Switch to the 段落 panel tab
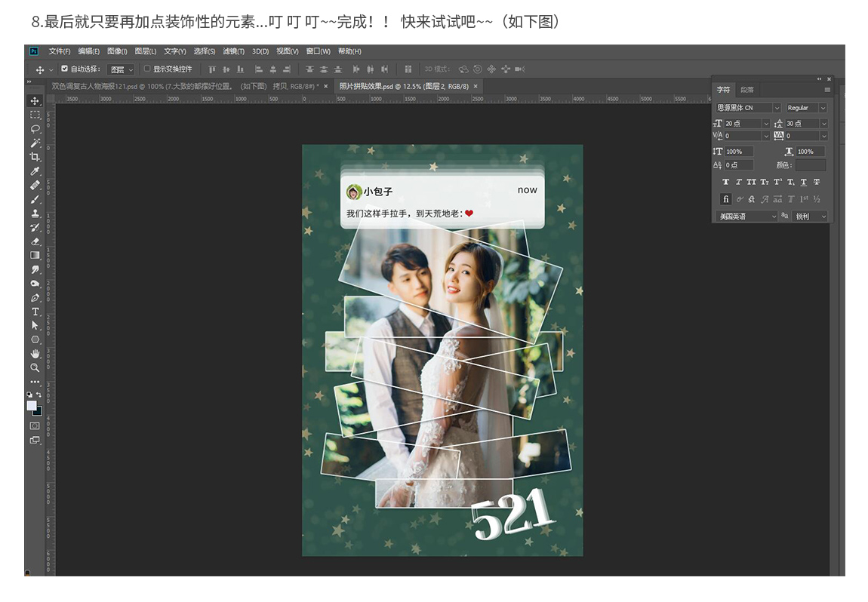The height and width of the screenshot is (602, 868). (x=746, y=90)
